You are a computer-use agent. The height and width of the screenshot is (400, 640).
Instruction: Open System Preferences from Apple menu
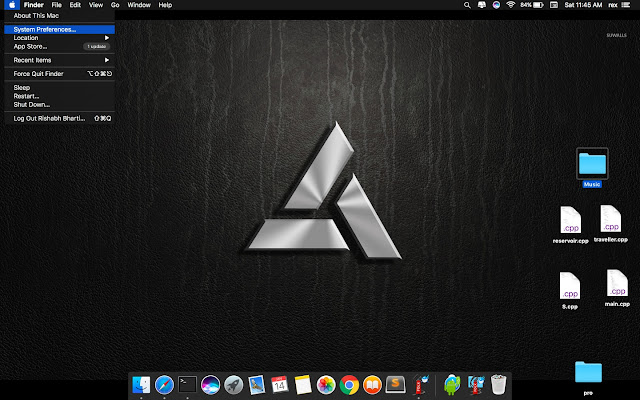(x=60, y=29)
